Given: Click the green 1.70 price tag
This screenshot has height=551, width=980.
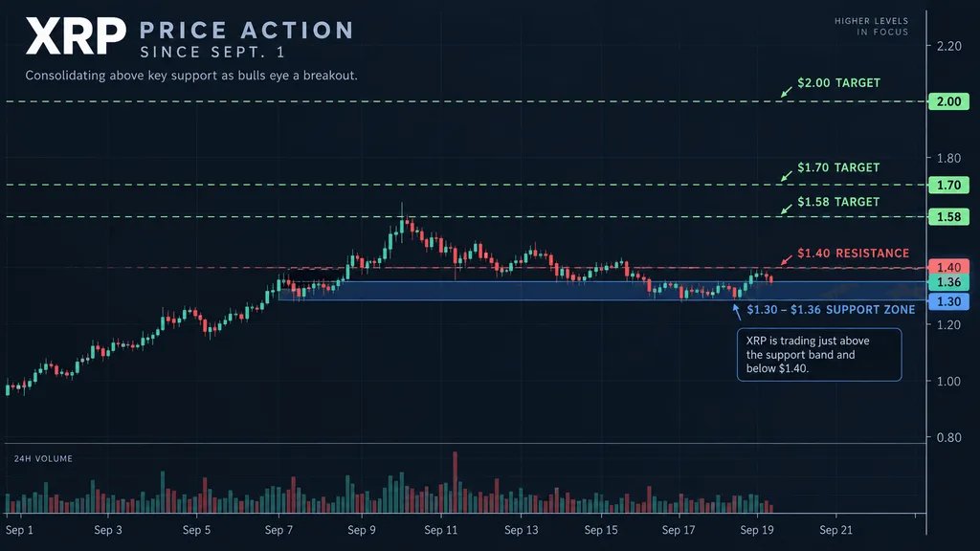Looking at the screenshot, I should click(x=948, y=185).
